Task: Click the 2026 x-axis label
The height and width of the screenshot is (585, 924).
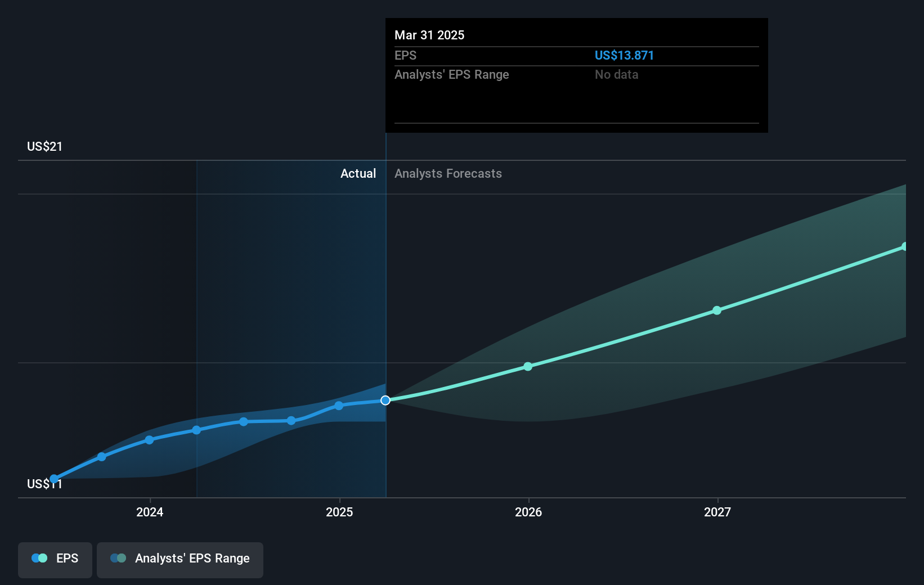Action: (528, 512)
